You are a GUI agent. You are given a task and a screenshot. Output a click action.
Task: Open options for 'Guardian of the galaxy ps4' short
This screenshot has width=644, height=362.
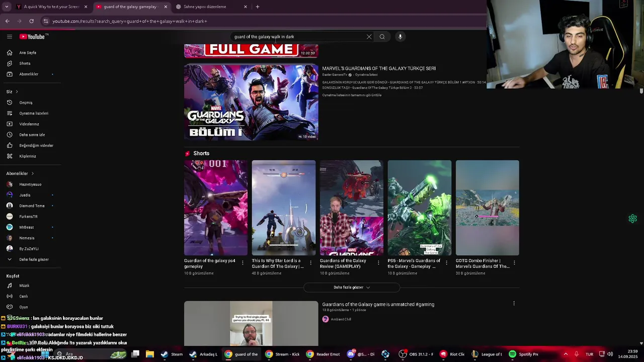pyautogui.click(x=243, y=263)
